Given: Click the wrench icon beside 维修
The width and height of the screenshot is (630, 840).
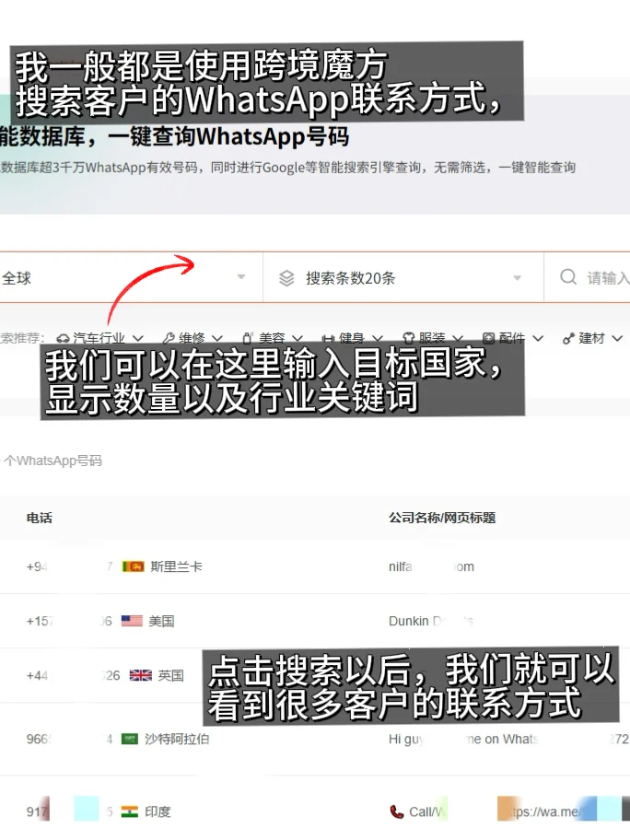Looking at the screenshot, I should coord(169,339).
